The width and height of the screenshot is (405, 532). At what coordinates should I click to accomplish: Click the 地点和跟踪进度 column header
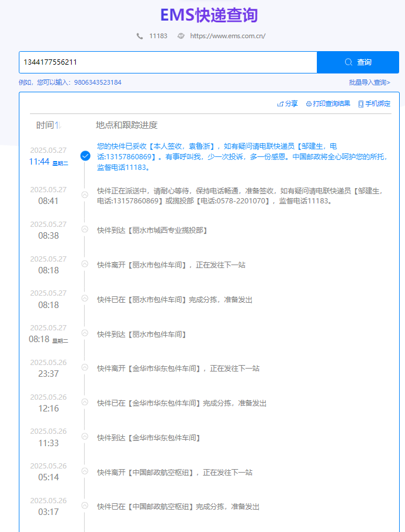click(x=126, y=125)
